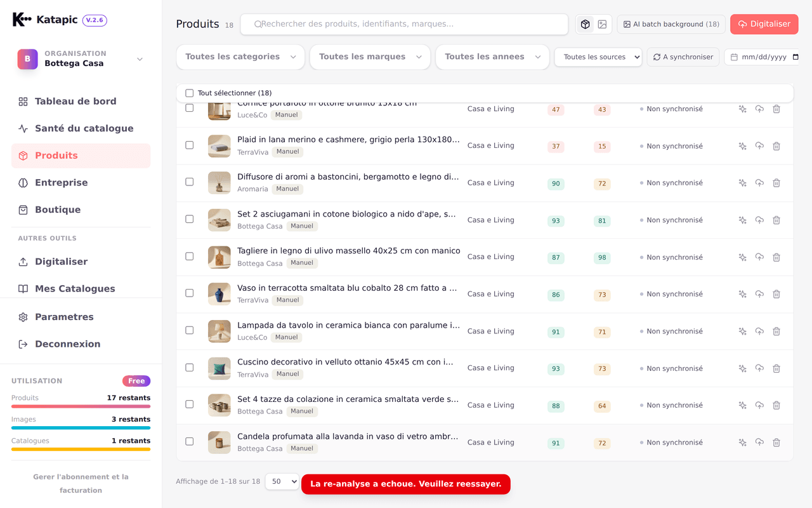This screenshot has width=812, height=508.
Task: Click the Produits usage progress bar
Action: tap(81, 406)
